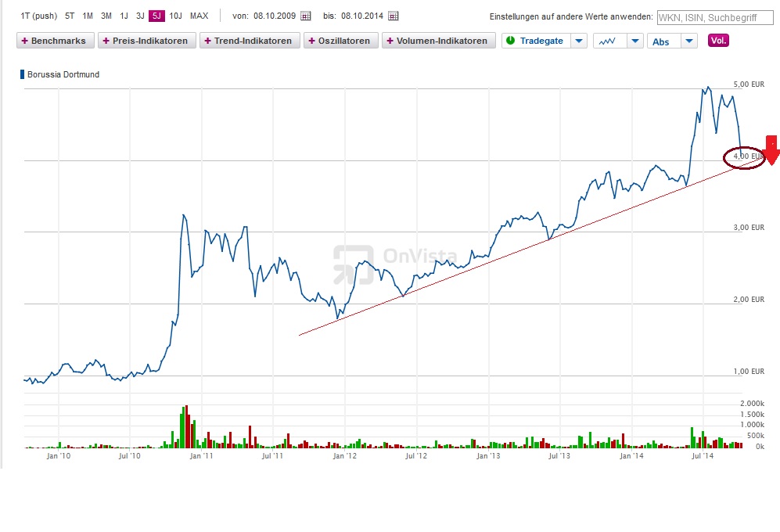Expand the Tradegate exchange dropdown arrow
Viewport: 780px width, 532px height.
click(x=578, y=41)
